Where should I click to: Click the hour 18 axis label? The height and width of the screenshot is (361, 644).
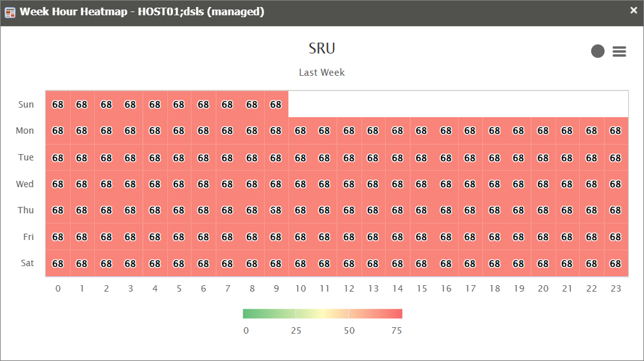[x=494, y=288]
